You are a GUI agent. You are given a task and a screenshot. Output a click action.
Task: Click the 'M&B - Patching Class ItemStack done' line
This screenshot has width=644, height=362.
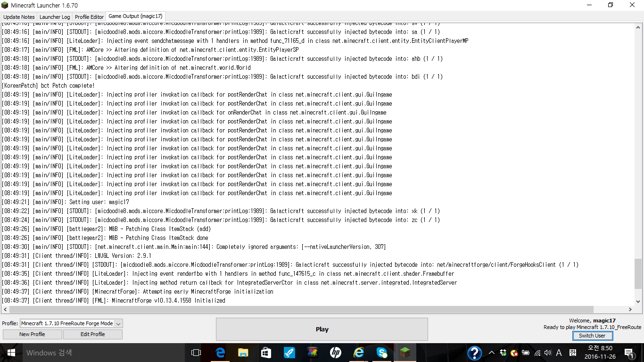coord(105,238)
